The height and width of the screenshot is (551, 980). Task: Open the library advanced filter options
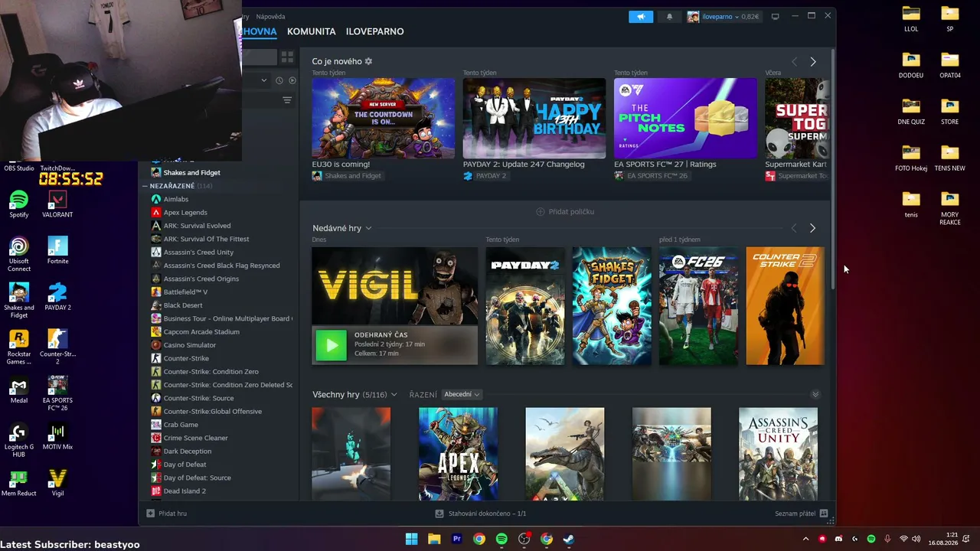287,100
